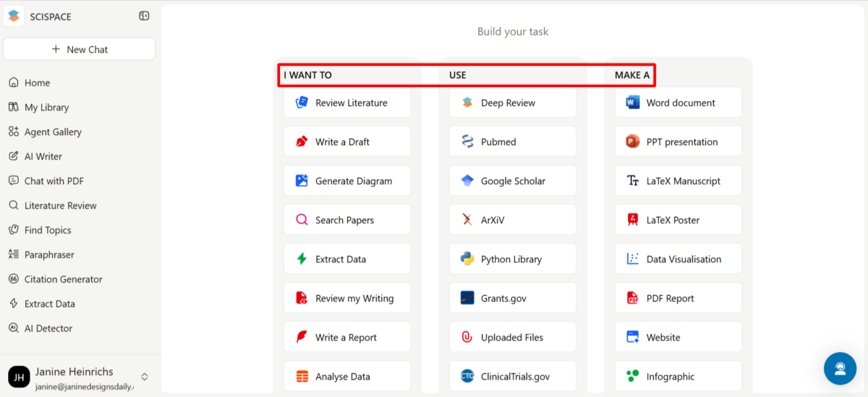Click the Word document icon

633,103
